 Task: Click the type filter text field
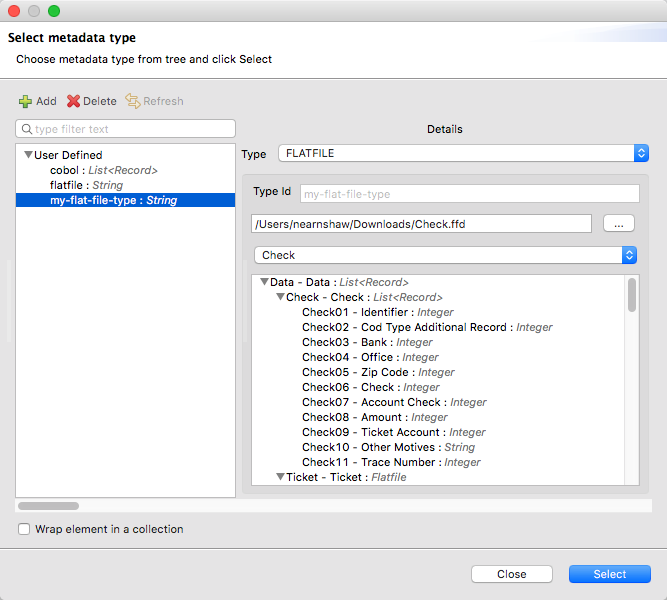click(x=130, y=129)
